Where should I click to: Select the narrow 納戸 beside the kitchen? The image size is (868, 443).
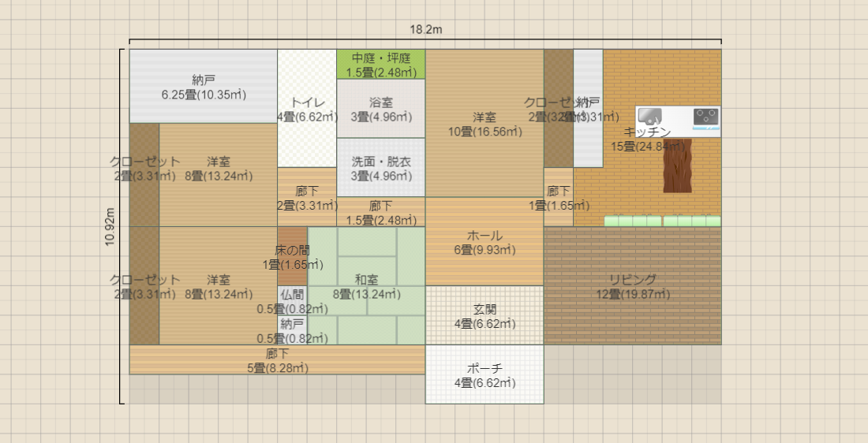pos(588,109)
